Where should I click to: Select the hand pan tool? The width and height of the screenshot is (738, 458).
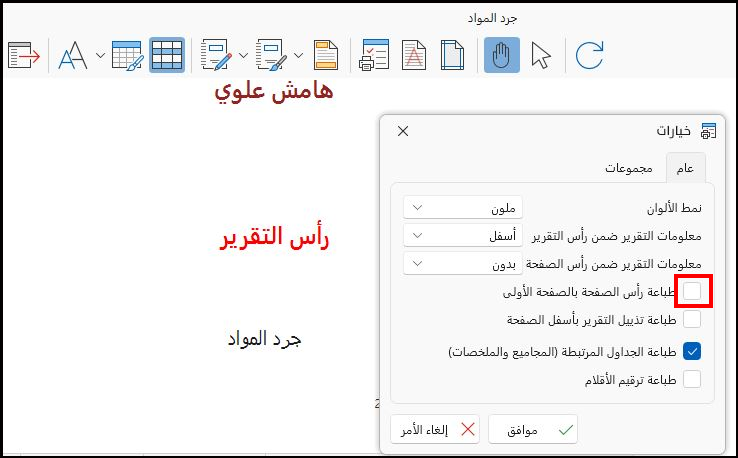[502, 55]
